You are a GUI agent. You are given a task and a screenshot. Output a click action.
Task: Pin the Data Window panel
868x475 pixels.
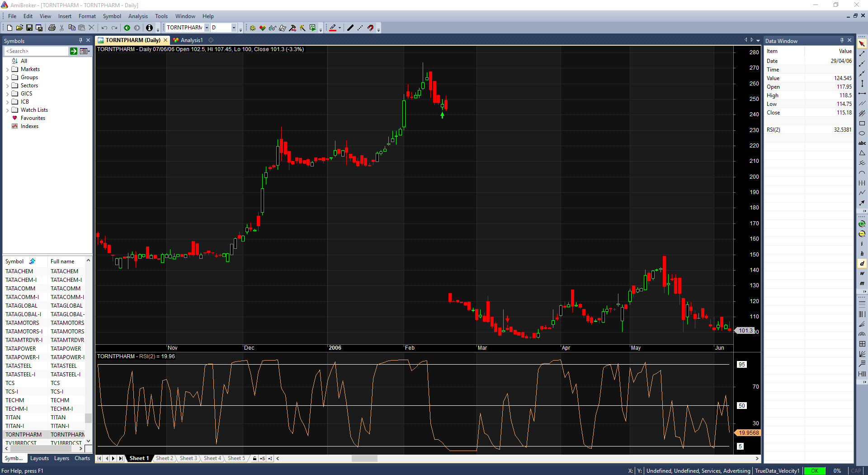(x=842, y=40)
